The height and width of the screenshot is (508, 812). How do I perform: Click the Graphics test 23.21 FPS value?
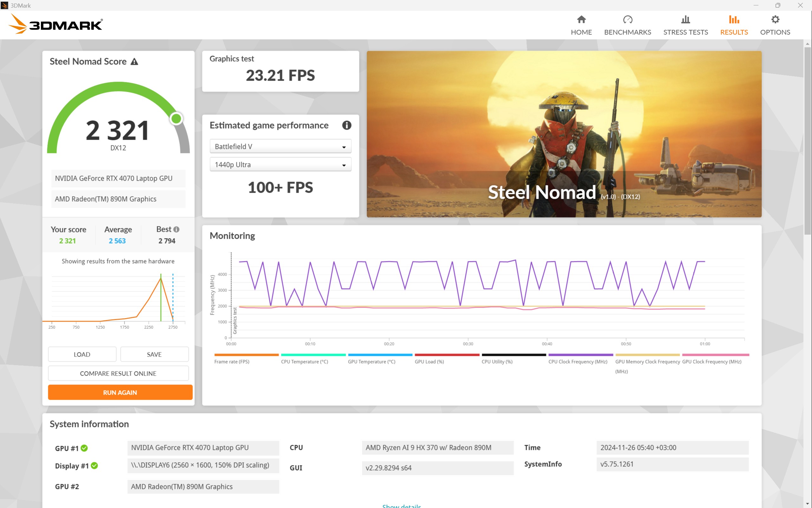tap(280, 75)
